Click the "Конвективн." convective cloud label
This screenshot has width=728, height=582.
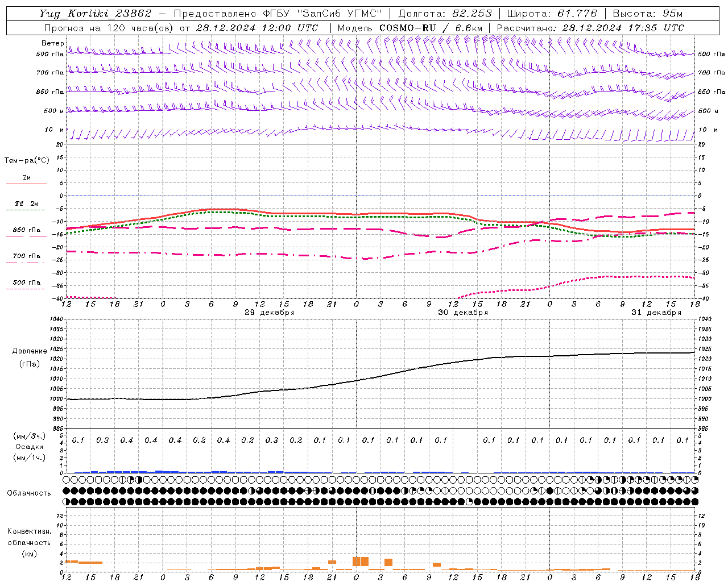point(29,531)
